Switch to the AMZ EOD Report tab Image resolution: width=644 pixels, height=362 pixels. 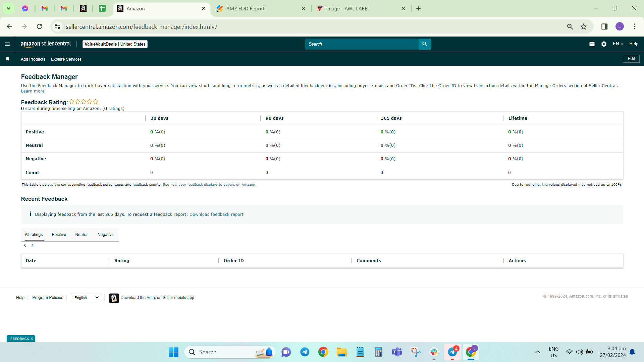(x=261, y=9)
